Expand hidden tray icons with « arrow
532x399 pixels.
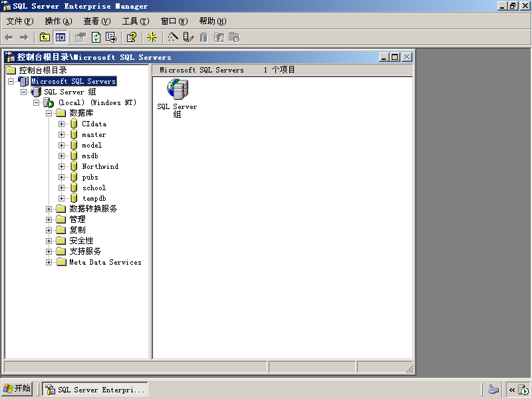click(x=511, y=390)
